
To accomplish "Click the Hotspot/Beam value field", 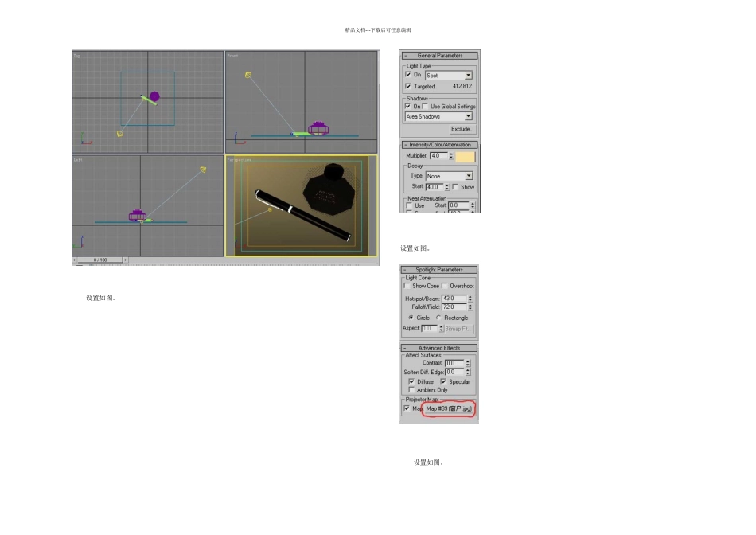I will tap(454, 299).
